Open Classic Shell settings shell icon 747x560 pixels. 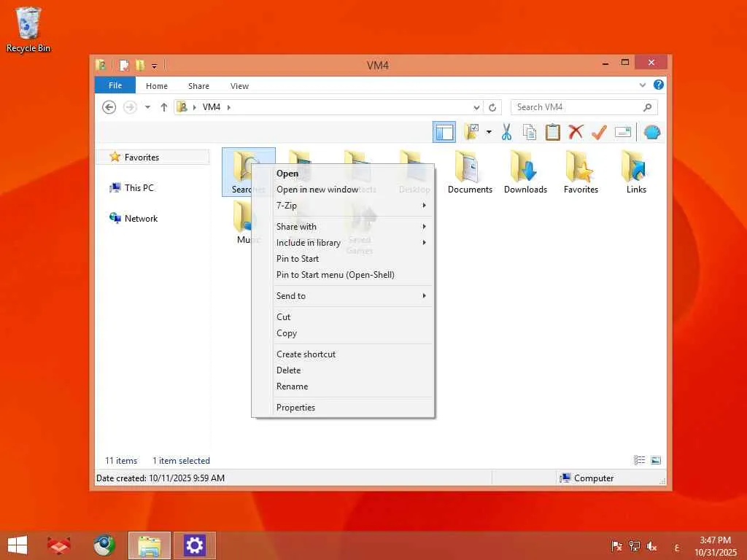[651, 132]
